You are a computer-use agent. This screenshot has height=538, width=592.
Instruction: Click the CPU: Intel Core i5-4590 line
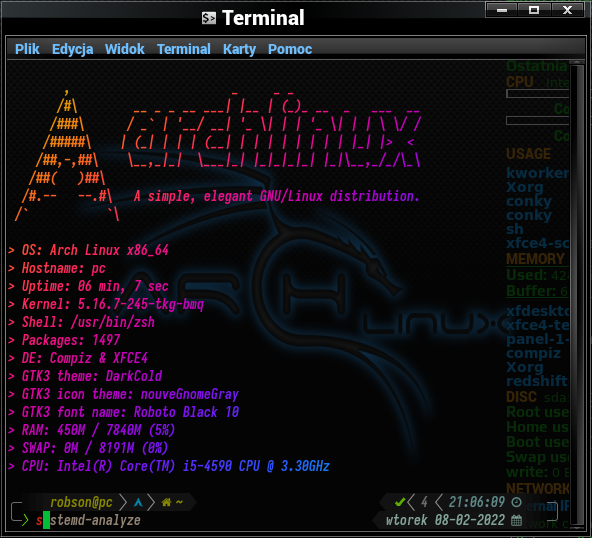point(169,466)
